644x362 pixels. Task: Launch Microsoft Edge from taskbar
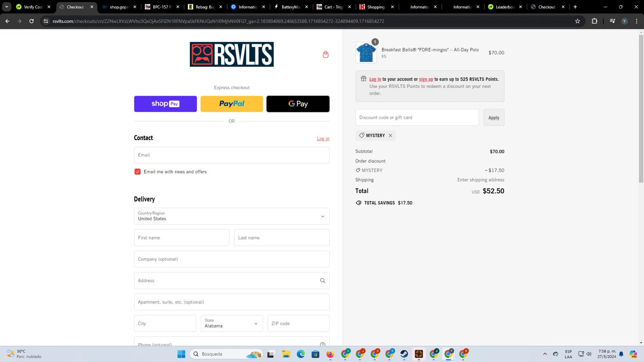tap(301, 354)
